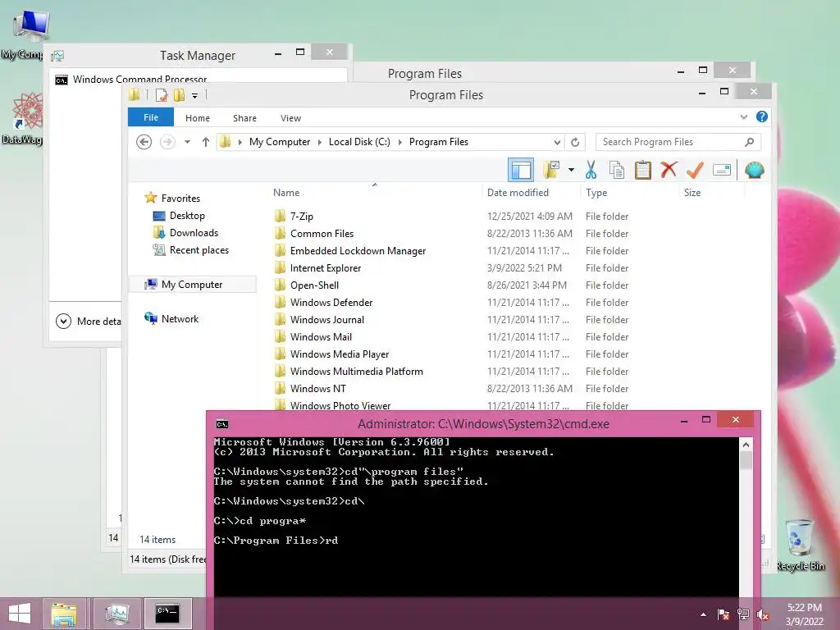
Task: Select the Windows Multimedia Platform folder
Action: (x=356, y=371)
